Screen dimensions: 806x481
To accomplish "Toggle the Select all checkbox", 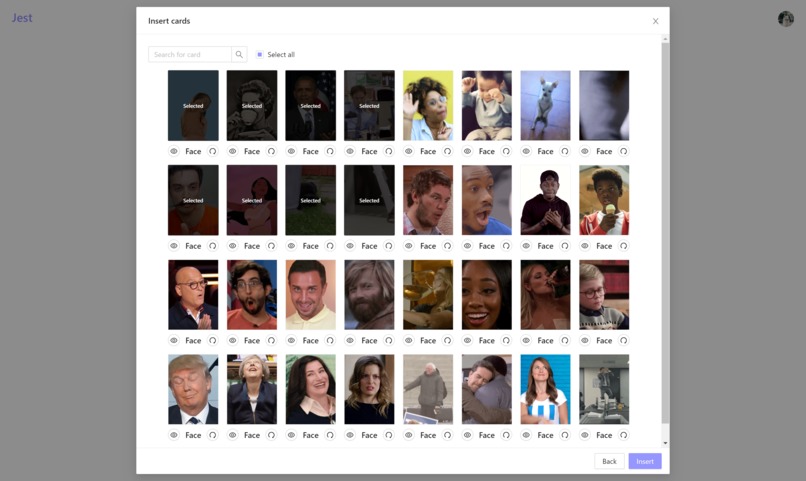I will pyautogui.click(x=260, y=54).
